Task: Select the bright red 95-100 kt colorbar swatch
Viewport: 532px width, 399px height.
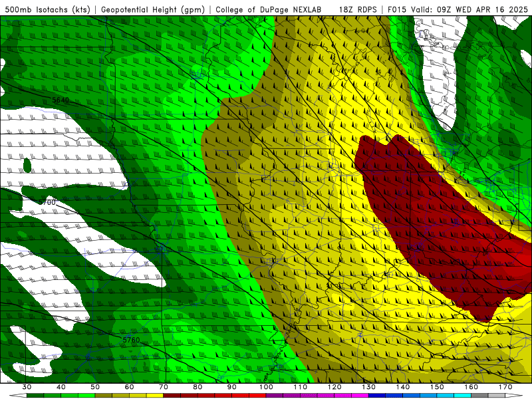Action: point(257,396)
